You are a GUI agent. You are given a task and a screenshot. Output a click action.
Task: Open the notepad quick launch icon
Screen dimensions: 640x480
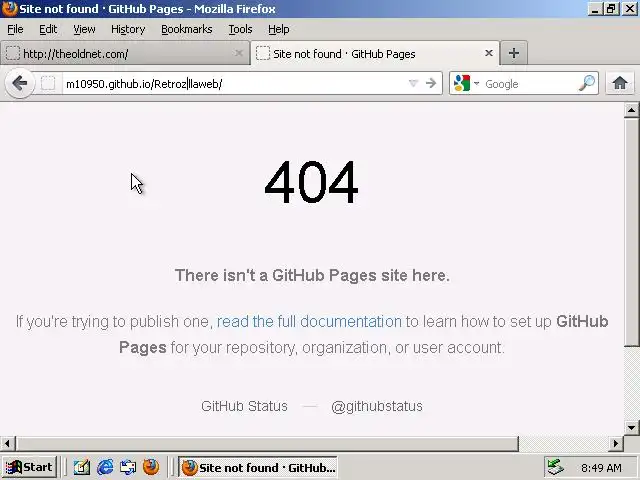click(82, 467)
